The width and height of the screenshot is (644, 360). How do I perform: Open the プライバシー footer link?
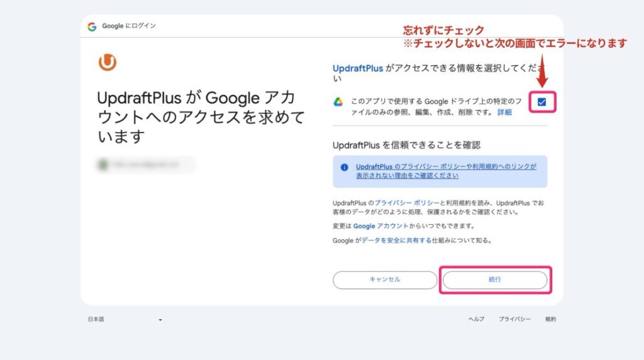pyautogui.click(x=514, y=319)
